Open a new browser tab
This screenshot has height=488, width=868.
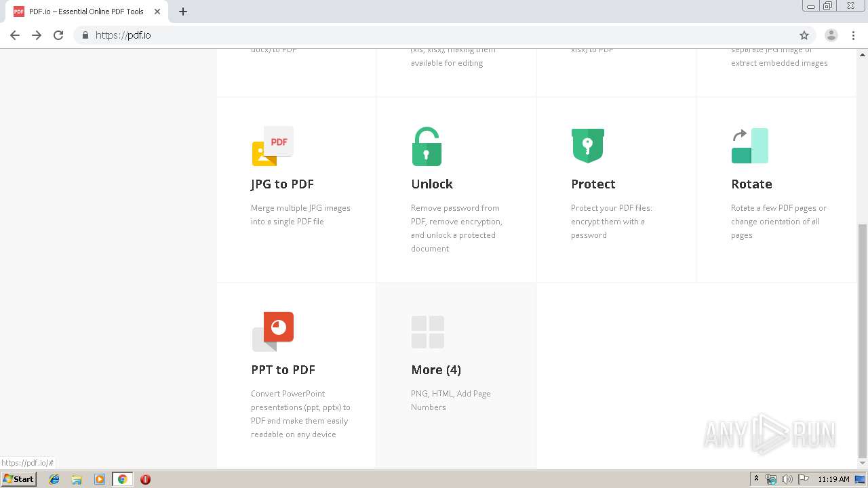183,12
